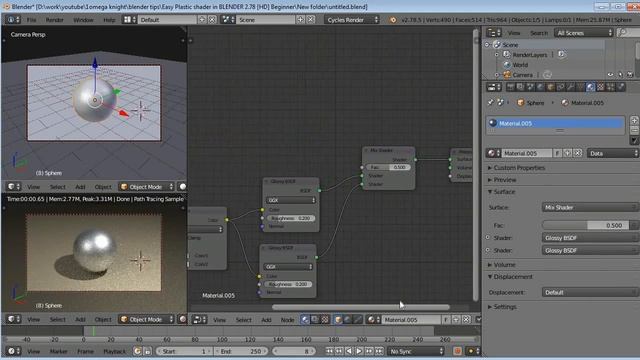Viewport: 640px width, 360px height.
Task: Open the Particles properties tab icon
Action: coord(611,87)
